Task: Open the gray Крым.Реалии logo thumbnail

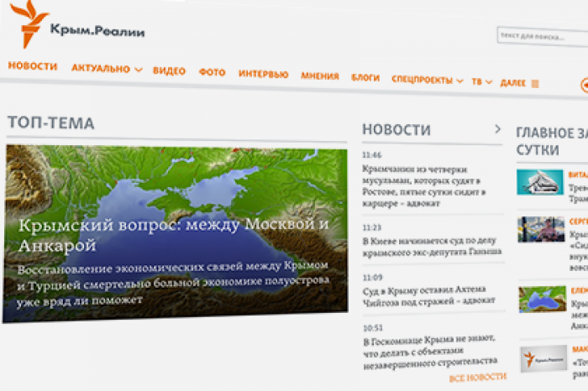Action: (x=543, y=359)
